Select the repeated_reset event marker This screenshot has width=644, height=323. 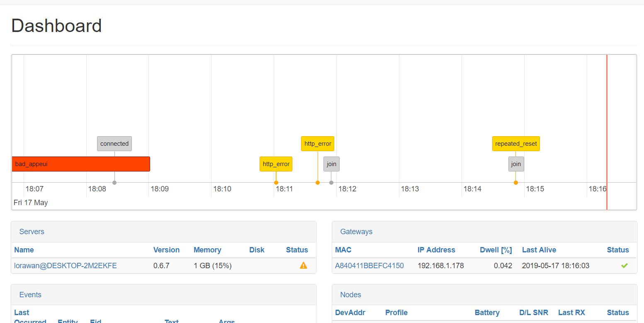(x=516, y=143)
